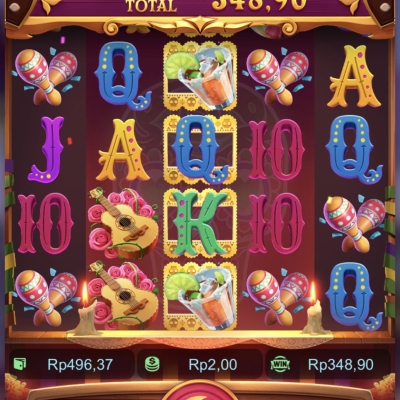Click the blue Q in framed center reel

[x=200, y=149]
